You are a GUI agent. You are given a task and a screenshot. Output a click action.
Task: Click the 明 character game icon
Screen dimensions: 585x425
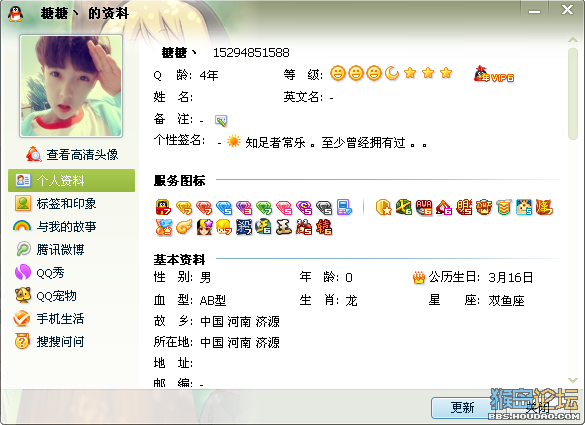coord(464,207)
